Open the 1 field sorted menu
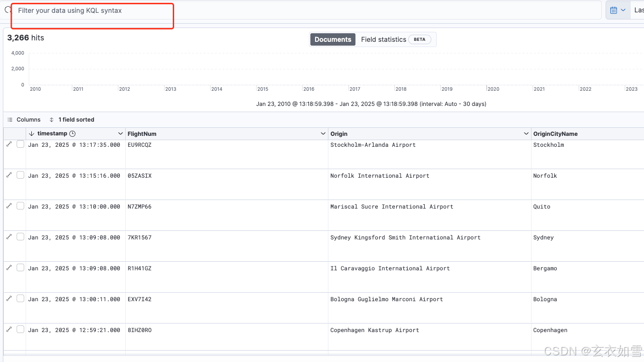This screenshot has height=362, width=644. (72, 120)
